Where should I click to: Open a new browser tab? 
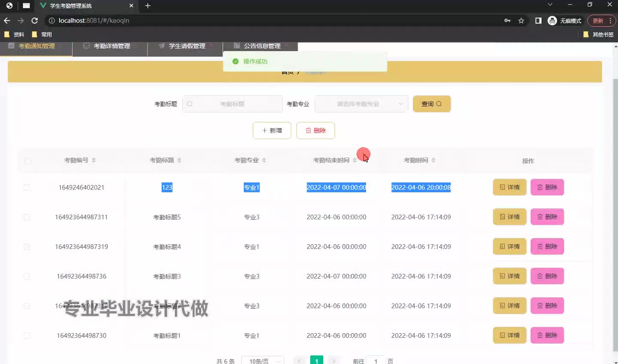pos(148,6)
